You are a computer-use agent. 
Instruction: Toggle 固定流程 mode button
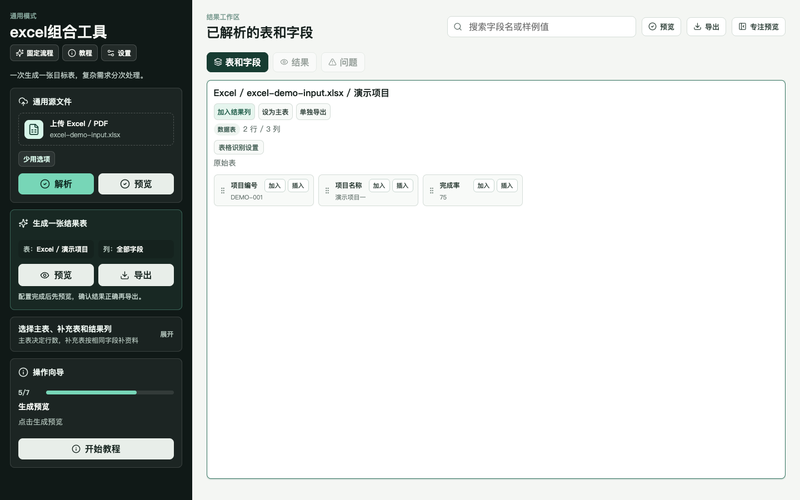pyautogui.click(x=34, y=53)
